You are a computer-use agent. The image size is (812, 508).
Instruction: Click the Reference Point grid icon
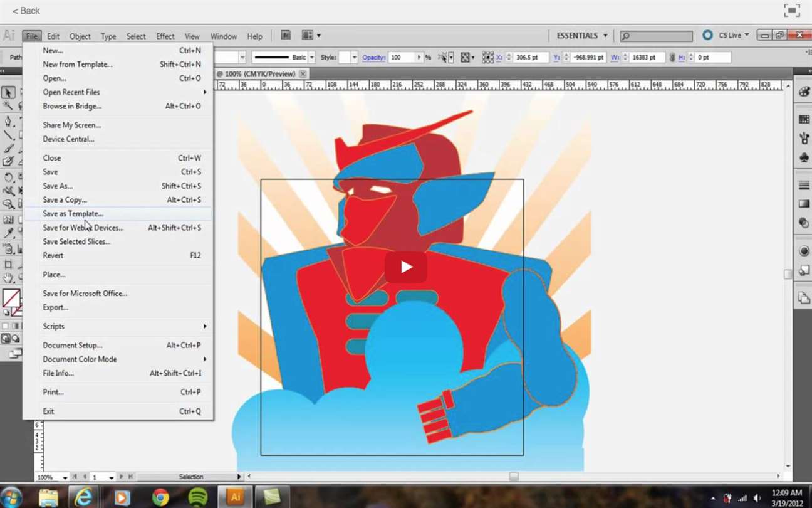pyautogui.click(x=488, y=57)
